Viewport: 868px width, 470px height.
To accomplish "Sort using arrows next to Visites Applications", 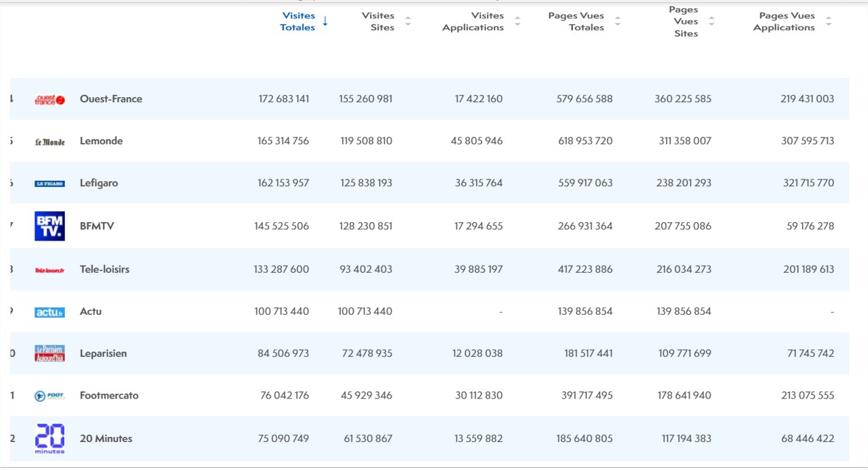I will 518,21.
